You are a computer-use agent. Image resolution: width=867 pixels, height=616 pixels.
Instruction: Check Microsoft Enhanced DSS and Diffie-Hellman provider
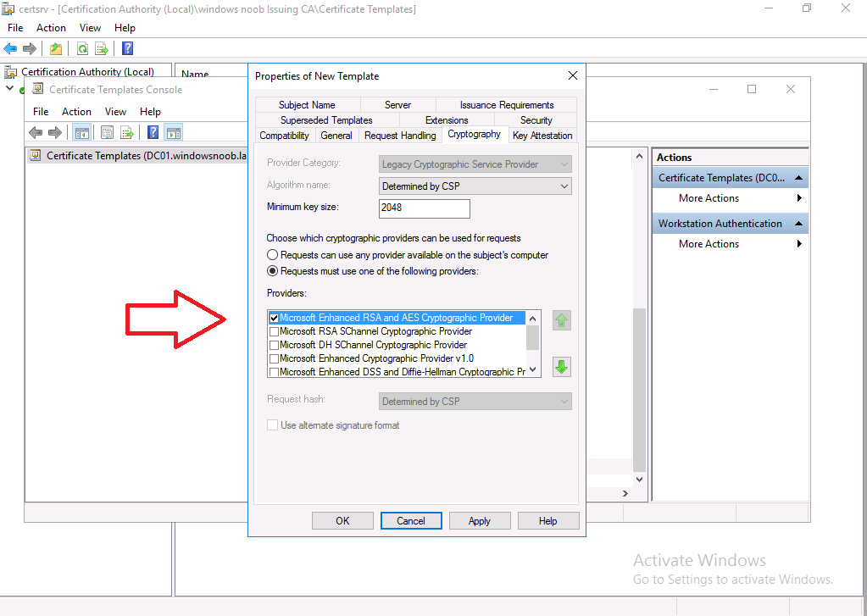tap(274, 372)
